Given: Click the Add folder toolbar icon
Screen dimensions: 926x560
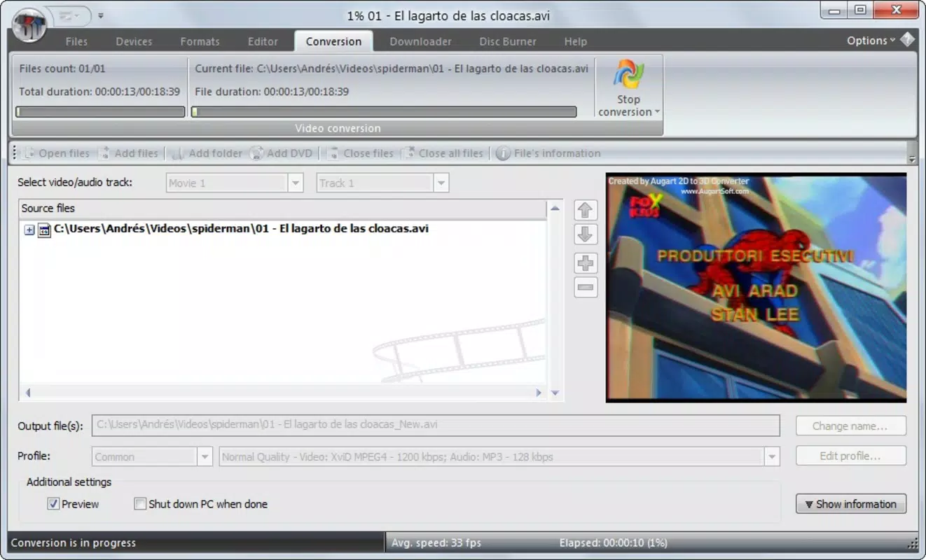Looking at the screenshot, I should tap(178, 153).
